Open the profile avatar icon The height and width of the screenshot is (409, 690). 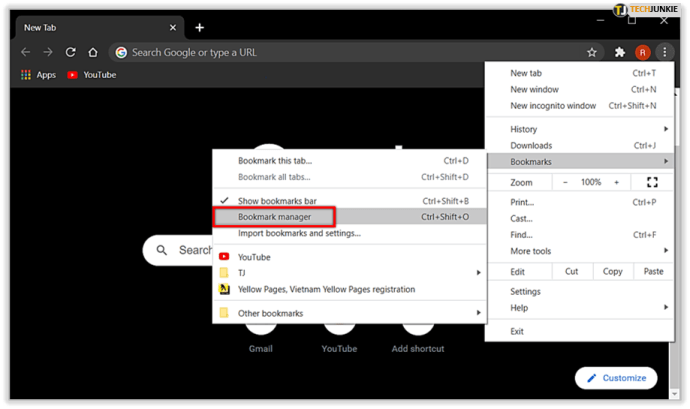pos(642,53)
